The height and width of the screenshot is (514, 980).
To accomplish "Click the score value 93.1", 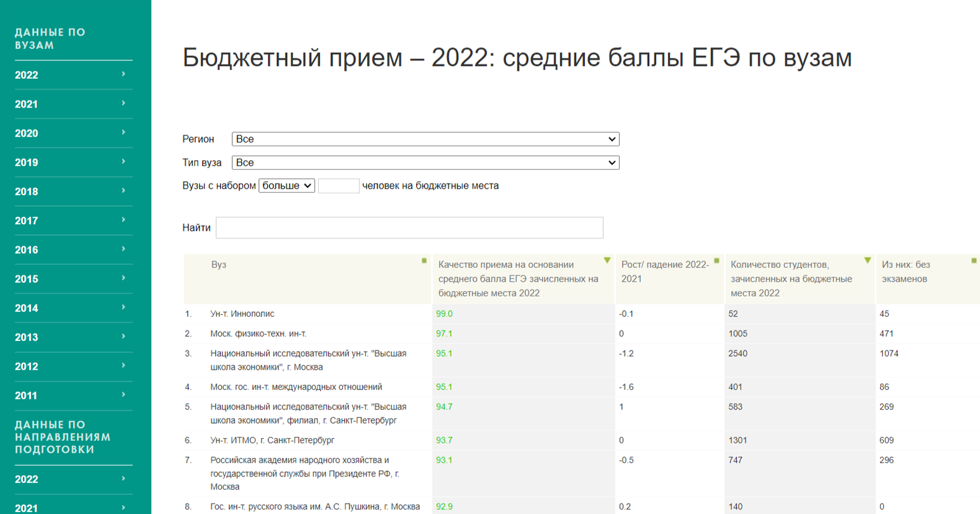I will tap(444, 461).
